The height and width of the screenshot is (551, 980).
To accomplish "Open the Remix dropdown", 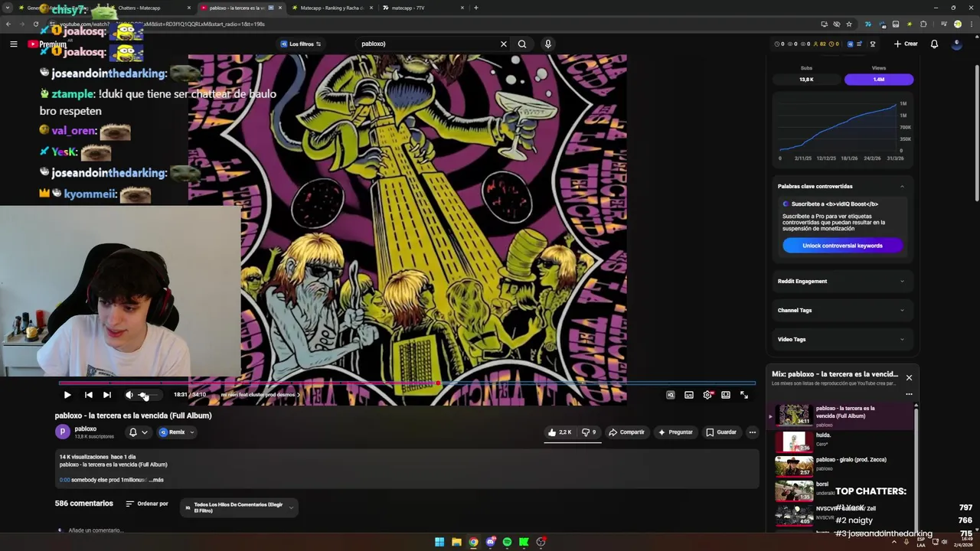I will (x=177, y=432).
